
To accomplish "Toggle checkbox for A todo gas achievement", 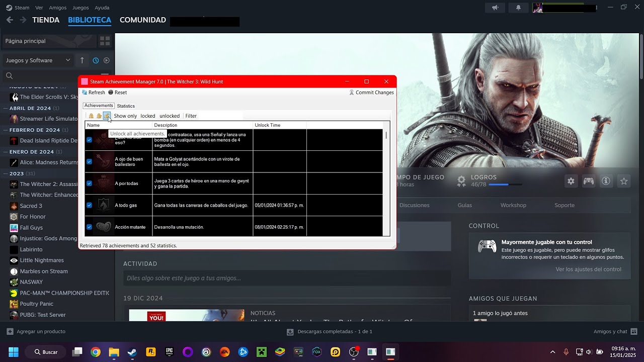I will click(x=89, y=205).
